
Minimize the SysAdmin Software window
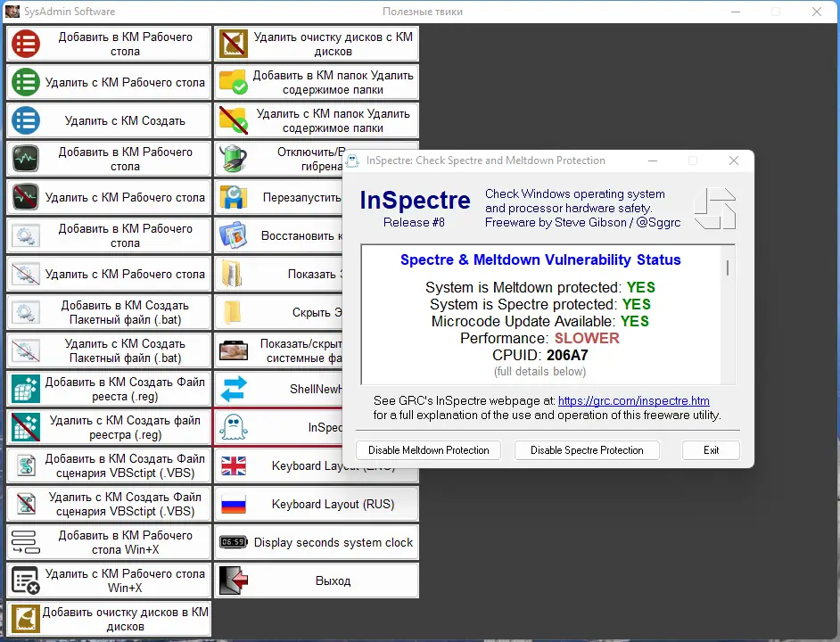tap(736, 12)
